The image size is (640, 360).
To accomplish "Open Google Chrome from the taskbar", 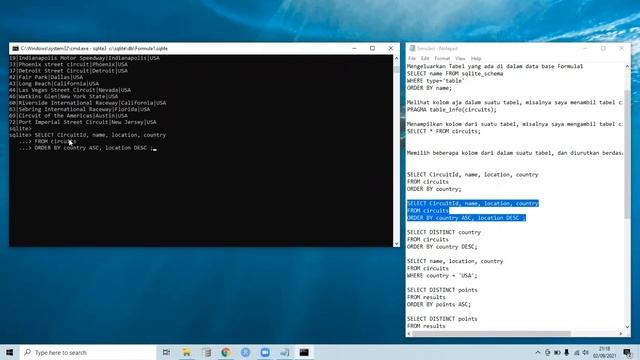I will coord(226,352).
